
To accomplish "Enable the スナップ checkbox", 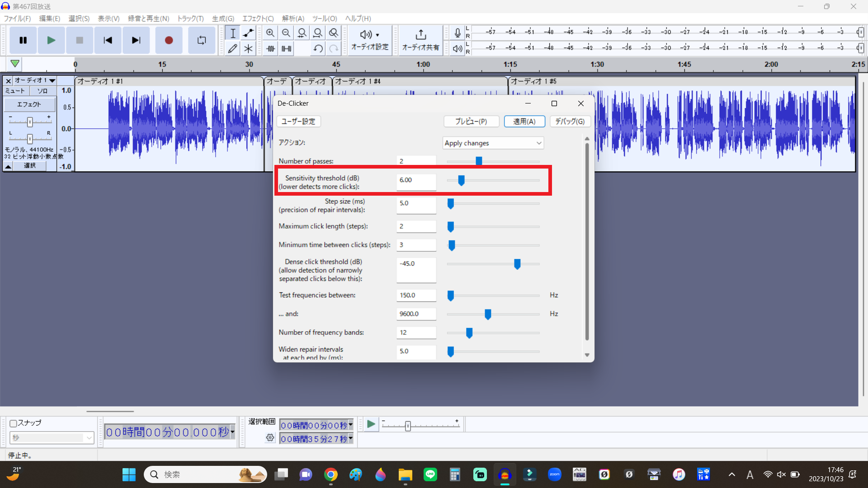I will [x=14, y=423].
